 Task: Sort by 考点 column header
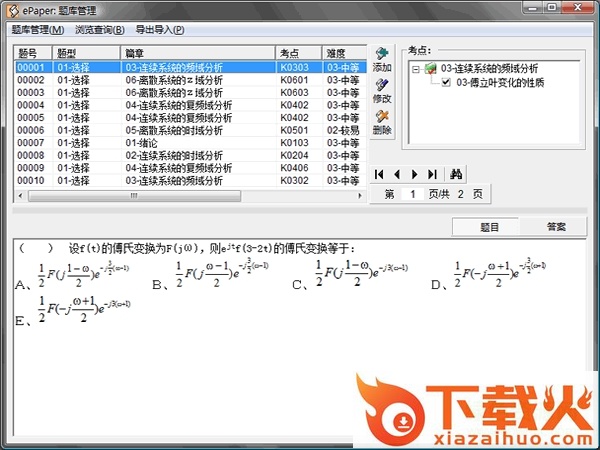tap(299, 53)
